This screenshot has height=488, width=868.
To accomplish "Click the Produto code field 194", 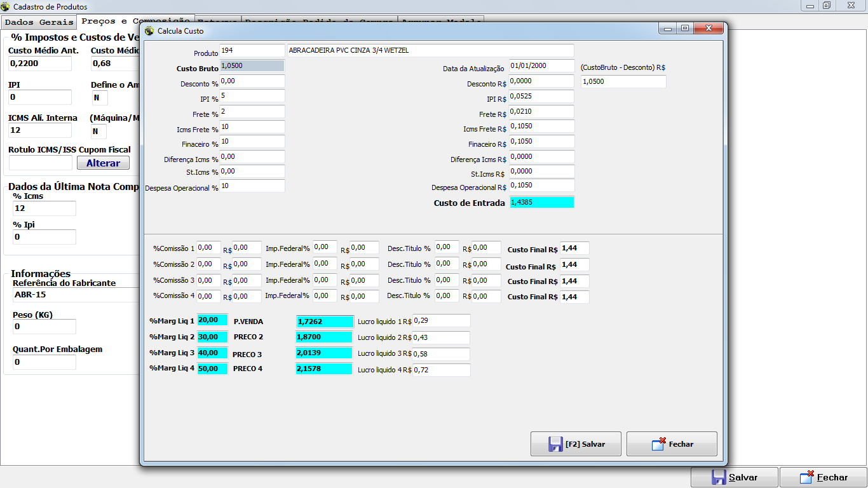I will point(252,50).
